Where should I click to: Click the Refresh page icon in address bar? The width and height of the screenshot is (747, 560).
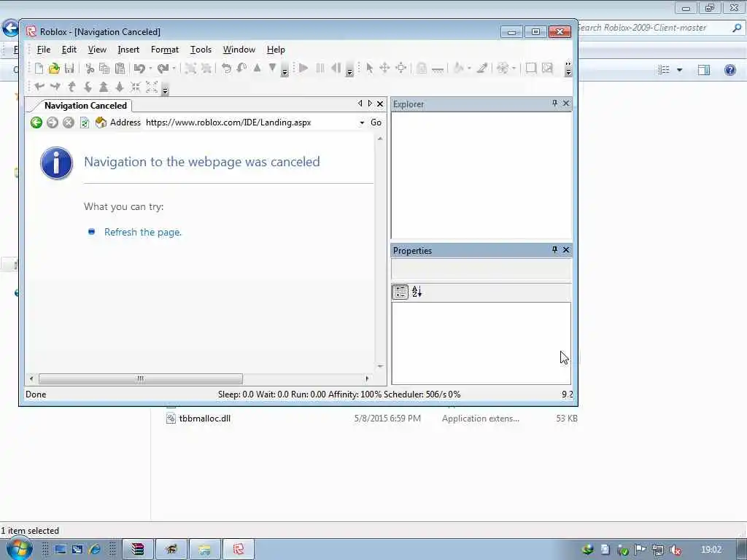85,122
